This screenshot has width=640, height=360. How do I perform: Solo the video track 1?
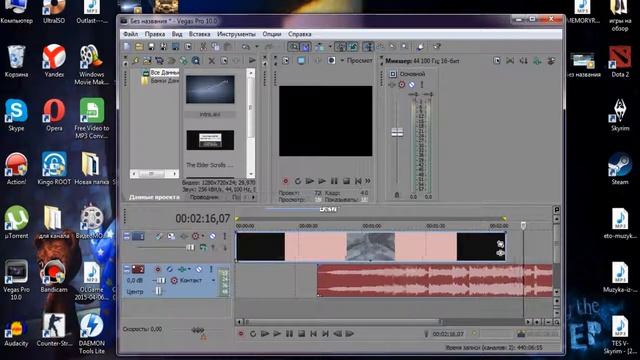224,236
